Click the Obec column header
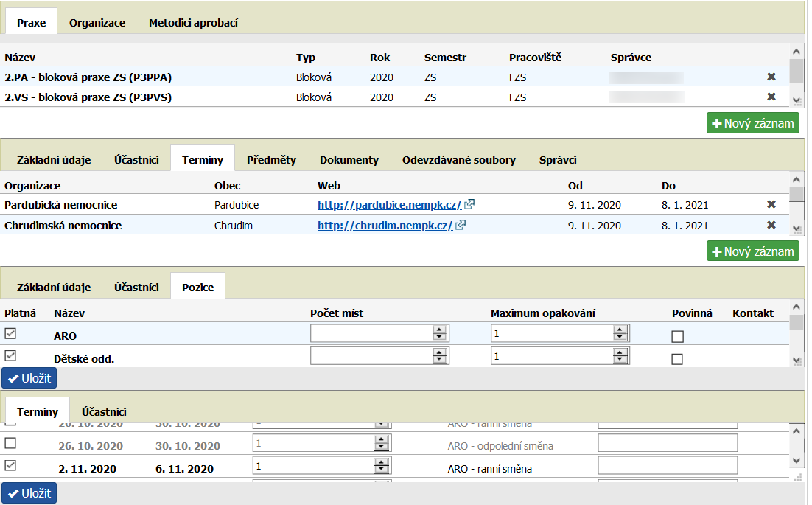 (228, 186)
